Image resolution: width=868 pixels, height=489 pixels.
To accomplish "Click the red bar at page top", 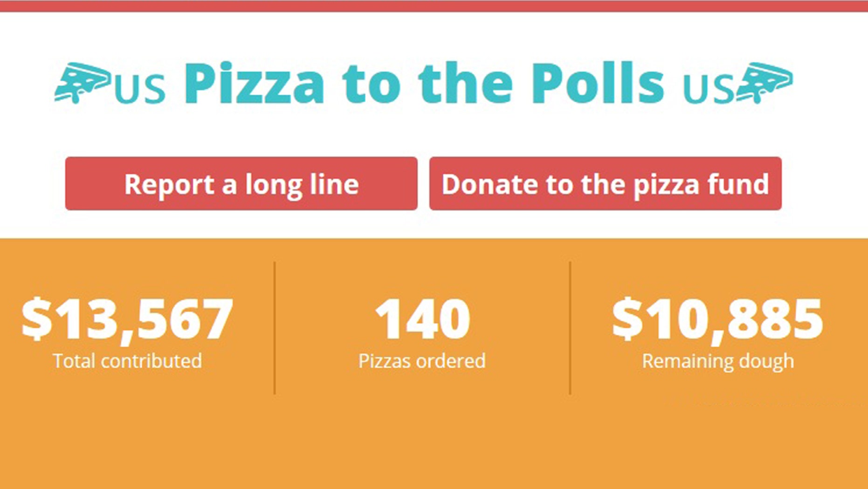I will point(434,6).
